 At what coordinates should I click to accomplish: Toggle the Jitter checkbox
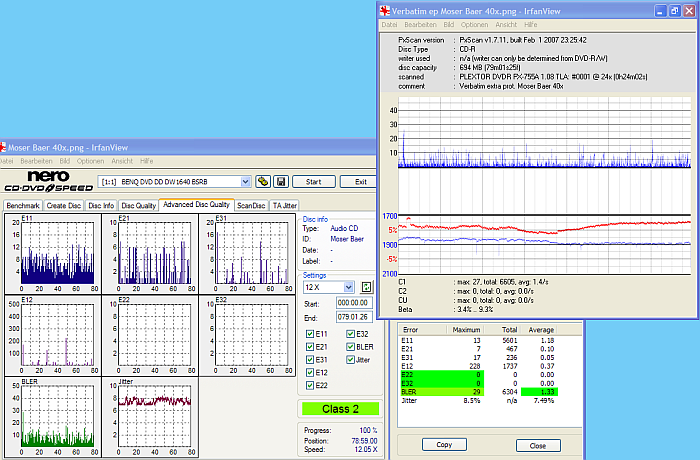(x=350, y=360)
